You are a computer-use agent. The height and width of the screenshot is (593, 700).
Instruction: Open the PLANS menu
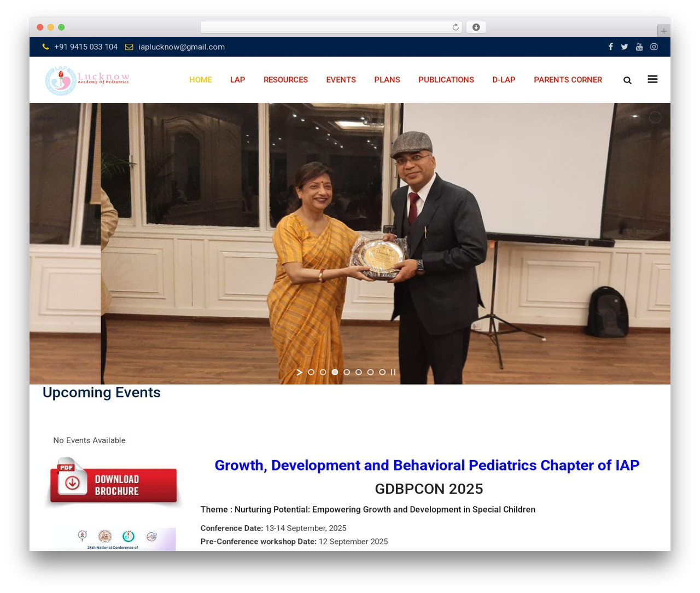pos(387,80)
